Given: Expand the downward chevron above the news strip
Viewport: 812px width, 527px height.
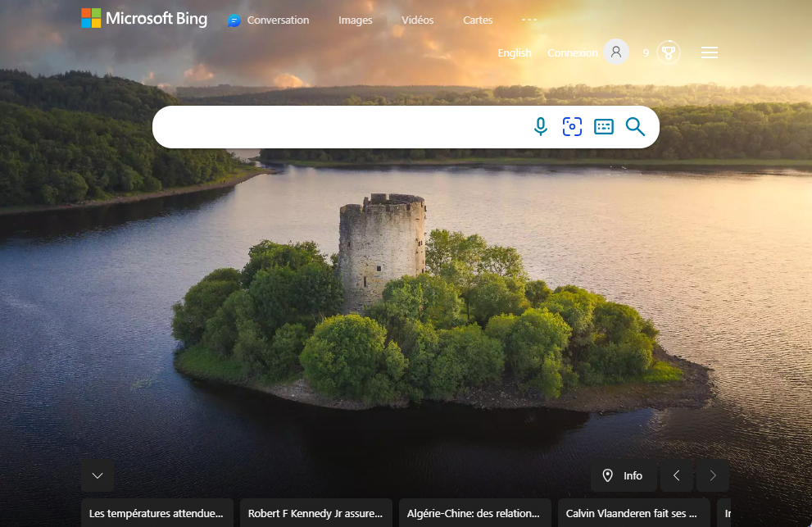Looking at the screenshot, I should coord(98,475).
